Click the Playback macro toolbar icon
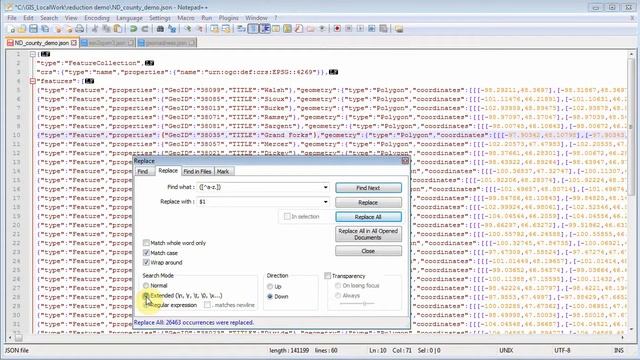Image resolution: width=640 pixels, height=360 pixels. pos(360,29)
